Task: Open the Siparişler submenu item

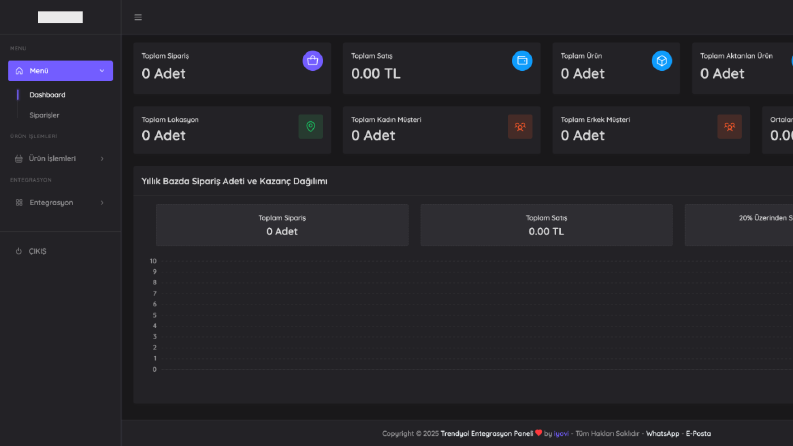Action: point(44,115)
